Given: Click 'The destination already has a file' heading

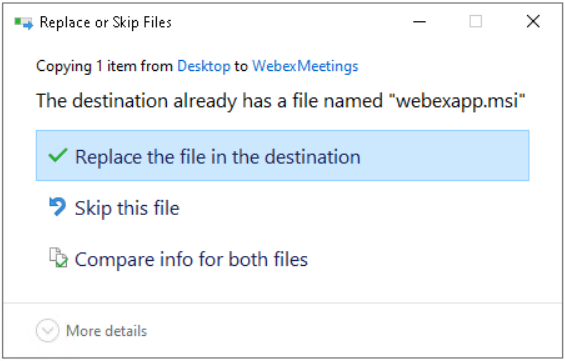Looking at the screenshot, I should [209, 101].
